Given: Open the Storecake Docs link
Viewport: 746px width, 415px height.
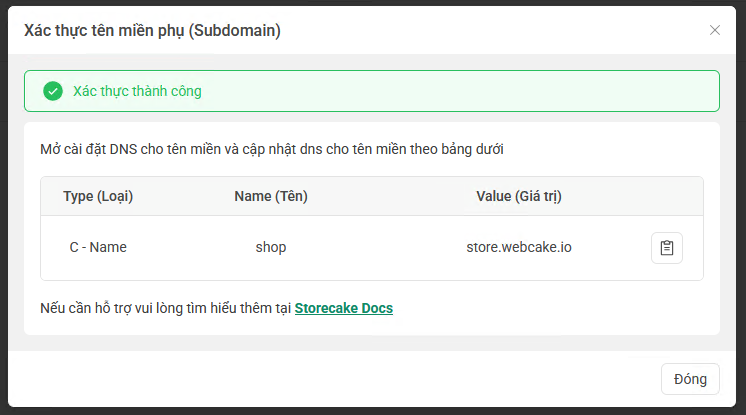Looking at the screenshot, I should point(344,308).
